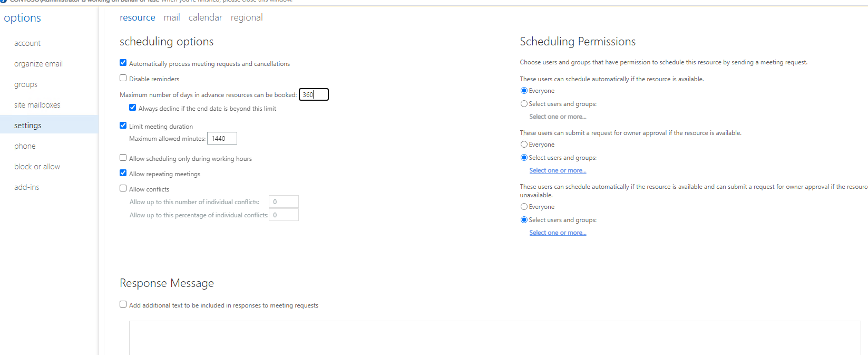Switch to the calendar tab
Viewport: 868px width, 355px height.
tap(205, 17)
